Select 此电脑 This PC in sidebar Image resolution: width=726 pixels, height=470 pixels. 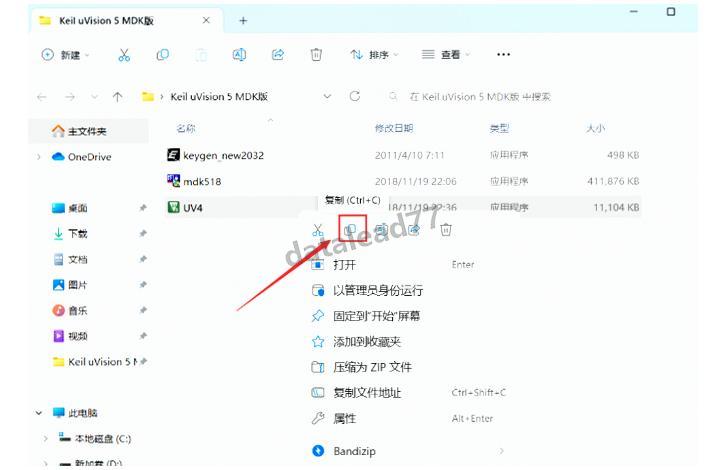coord(82,413)
